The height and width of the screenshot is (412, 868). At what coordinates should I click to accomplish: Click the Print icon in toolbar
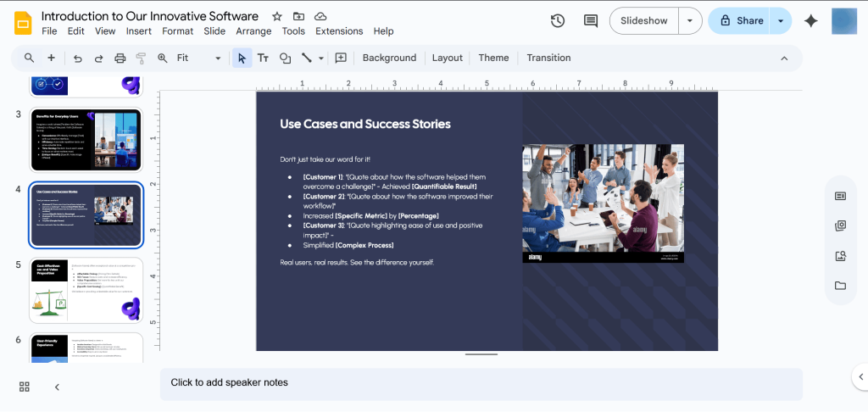click(x=120, y=58)
